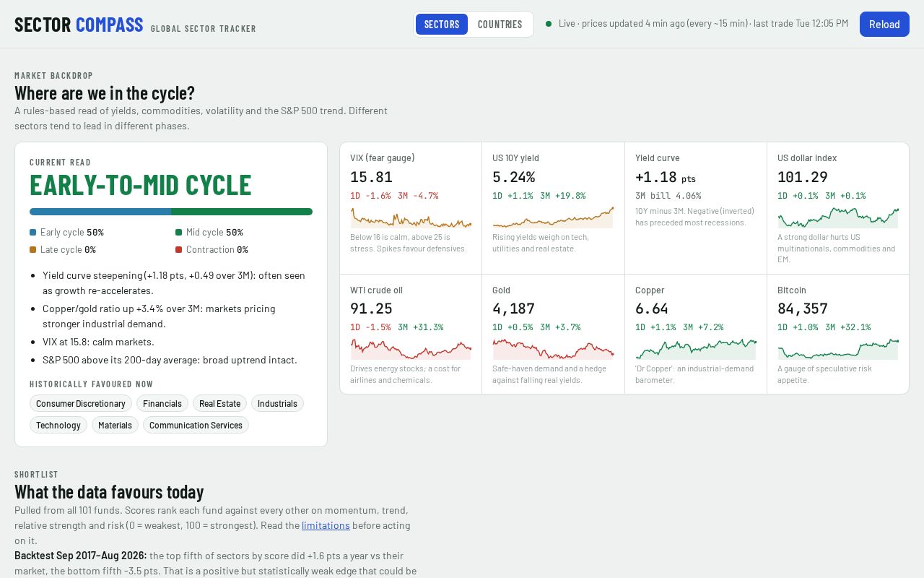Click the '3M bill 4.06%' text
The image size is (924, 578).
tap(668, 196)
